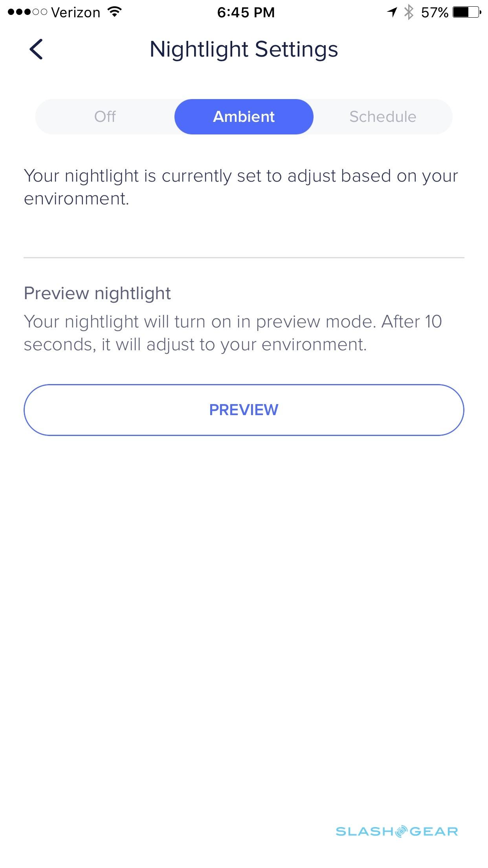Screen dimensions: 488x868
Task: Tap the battery level icon
Action: coord(467,12)
